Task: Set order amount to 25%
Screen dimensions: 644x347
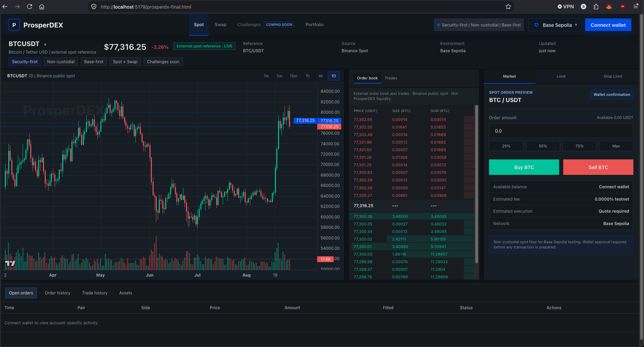Action: click(506, 146)
